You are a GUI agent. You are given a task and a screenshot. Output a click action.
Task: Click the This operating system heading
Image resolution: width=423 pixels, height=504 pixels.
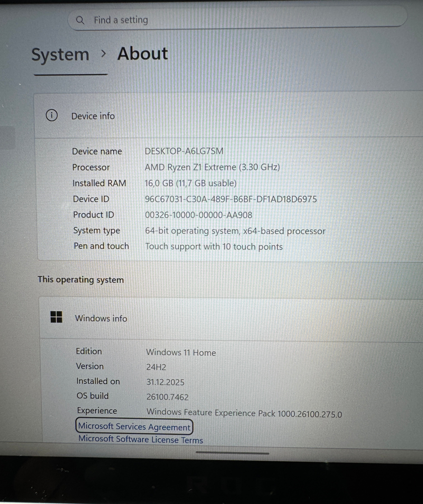pyautogui.click(x=81, y=280)
